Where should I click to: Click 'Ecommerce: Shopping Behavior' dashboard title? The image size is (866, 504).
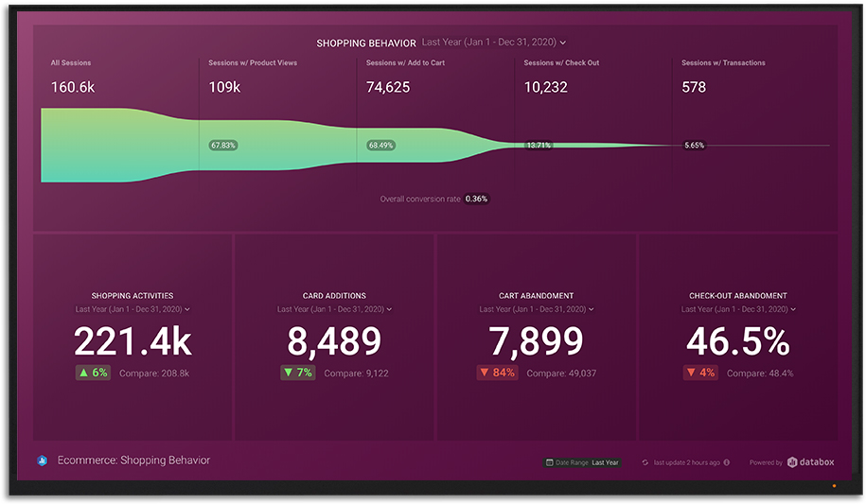(133, 460)
